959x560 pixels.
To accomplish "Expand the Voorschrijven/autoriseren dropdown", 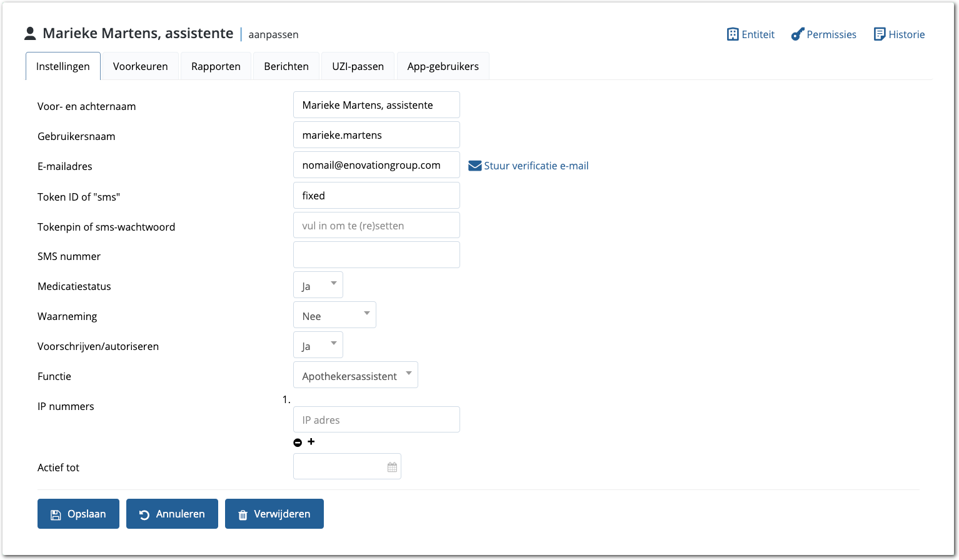I will [x=318, y=346].
